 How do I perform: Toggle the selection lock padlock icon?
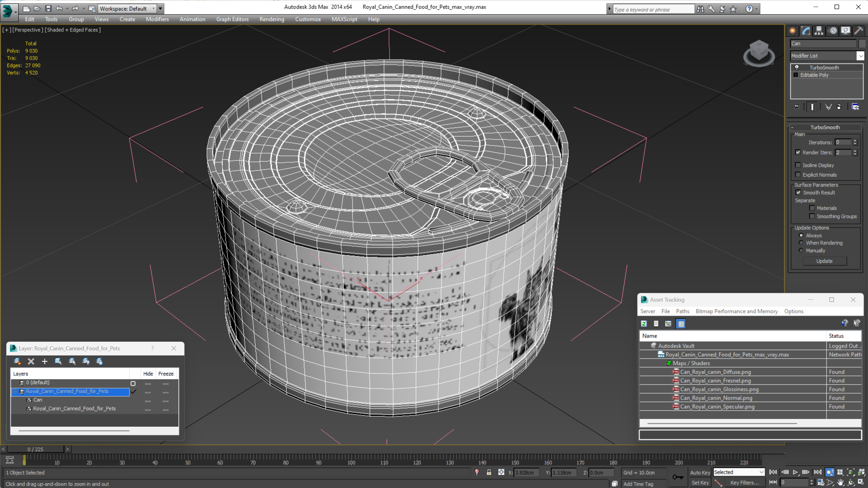[x=489, y=472]
